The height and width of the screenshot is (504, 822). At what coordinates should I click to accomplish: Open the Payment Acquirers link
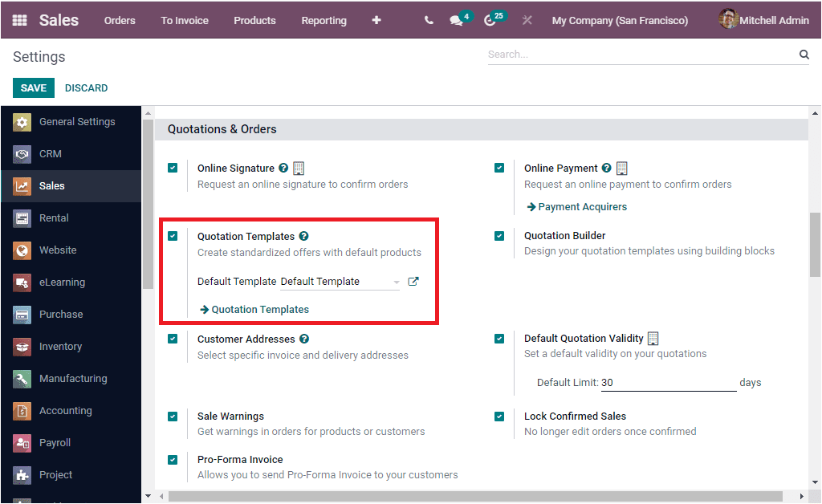coord(582,206)
